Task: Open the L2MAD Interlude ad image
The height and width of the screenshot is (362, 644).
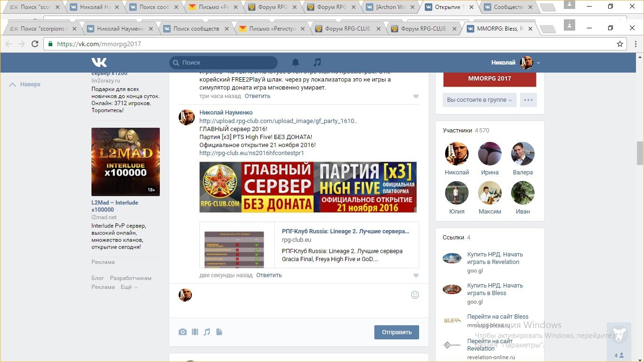Action: (x=125, y=162)
